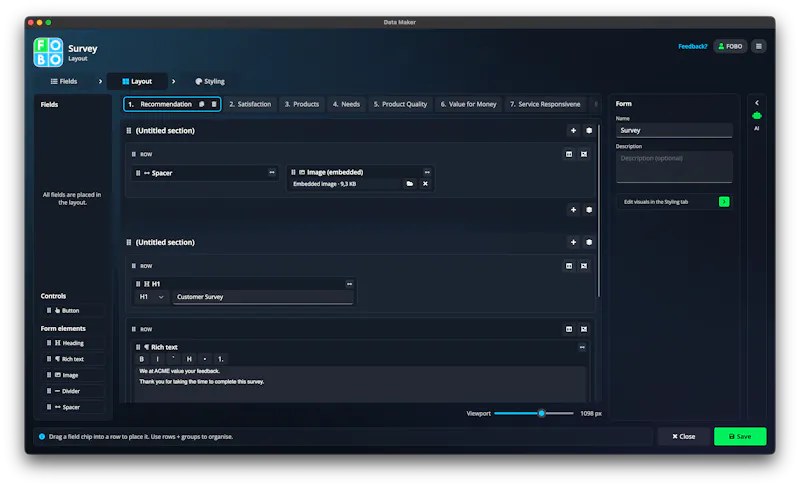Click drag handle of the H1 element
The width and height of the screenshot is (800, 487).
click(x=138, y=284)
